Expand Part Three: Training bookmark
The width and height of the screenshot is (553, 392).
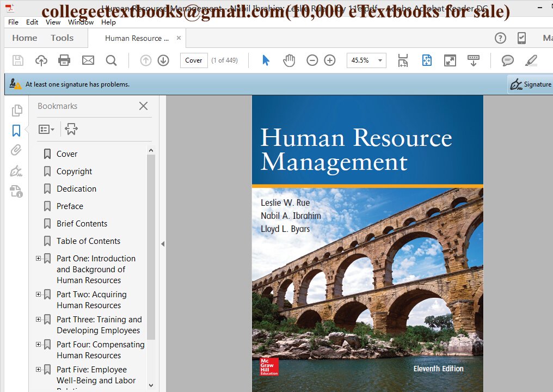tap(38, 319)
